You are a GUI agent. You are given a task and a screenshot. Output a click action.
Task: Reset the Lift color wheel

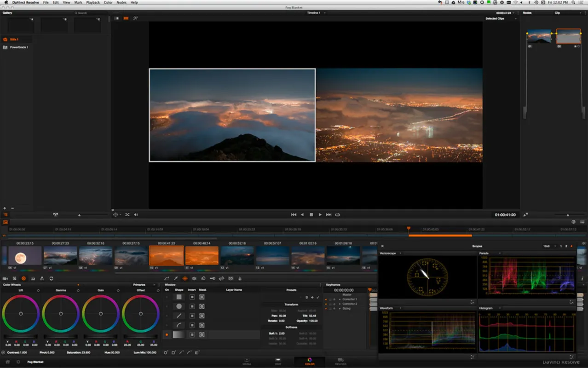pos(38,290)
